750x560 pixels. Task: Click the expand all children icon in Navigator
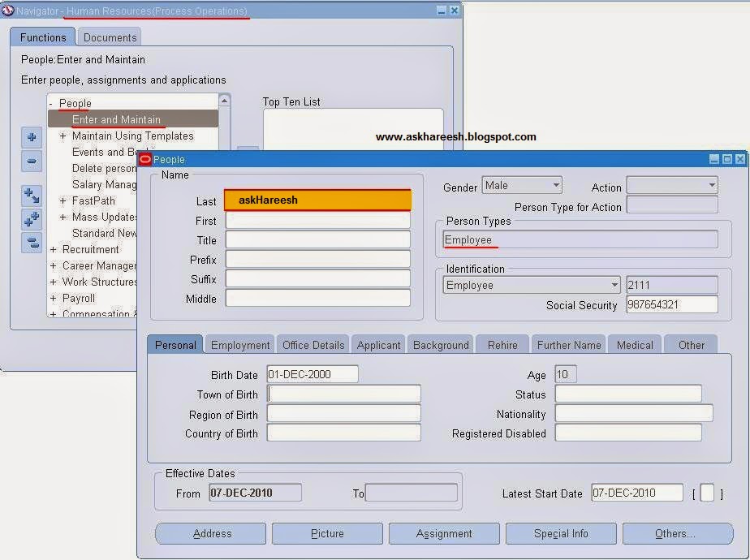32,195
